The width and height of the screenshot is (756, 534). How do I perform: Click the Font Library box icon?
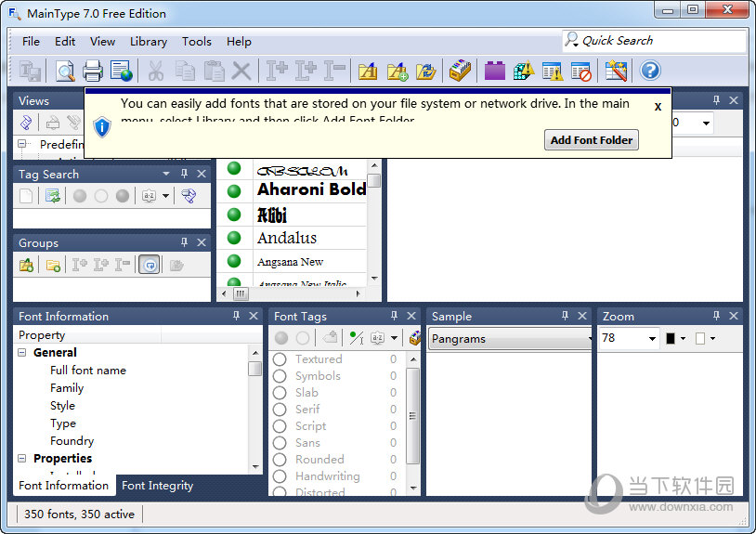pyautogui.click(x=460, y=71)
